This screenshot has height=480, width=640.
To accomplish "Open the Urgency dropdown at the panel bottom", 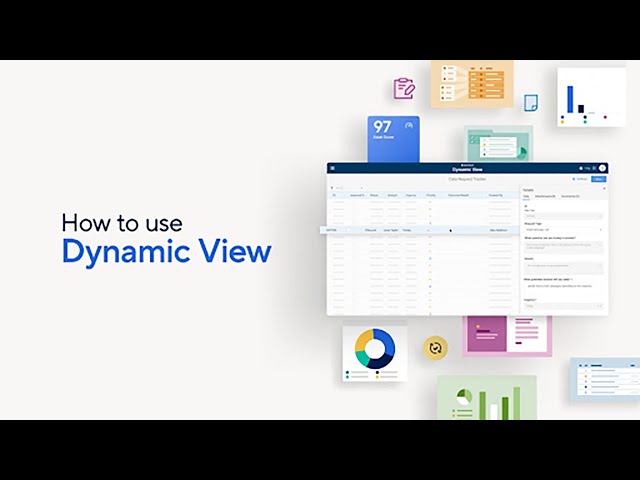I will [564, 306].
